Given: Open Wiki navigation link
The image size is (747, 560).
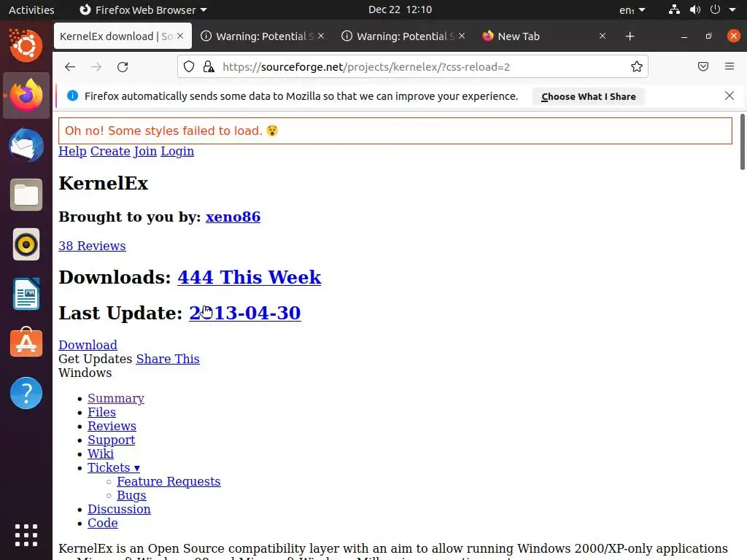Looking at the screenshot, I should click(101, 454).
